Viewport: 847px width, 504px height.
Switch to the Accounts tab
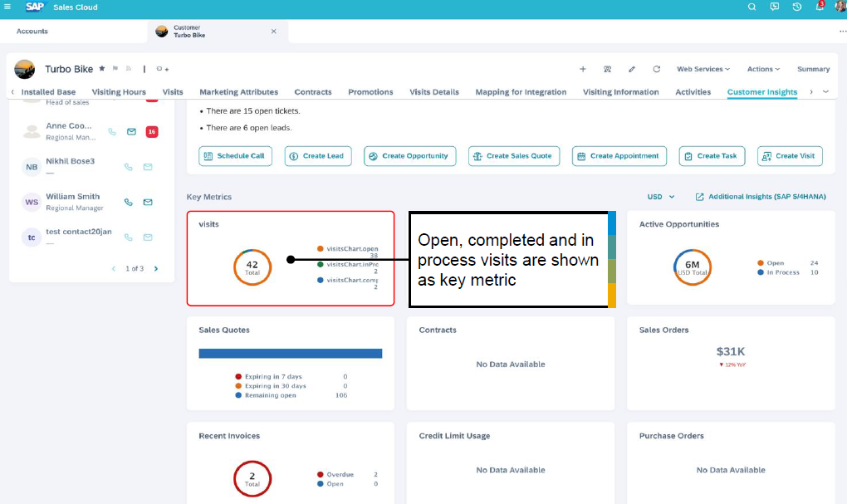click(32, 32)
